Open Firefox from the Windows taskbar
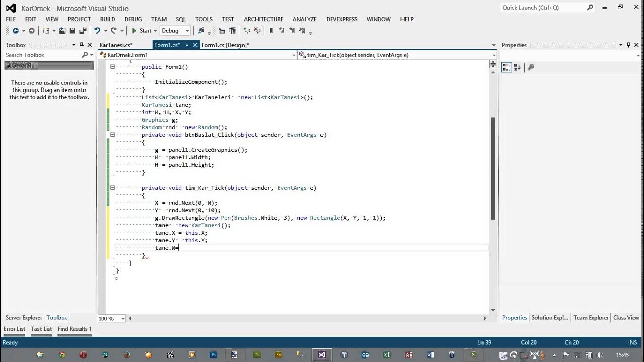The image size is (644, 362). click(x=126, y=354)
